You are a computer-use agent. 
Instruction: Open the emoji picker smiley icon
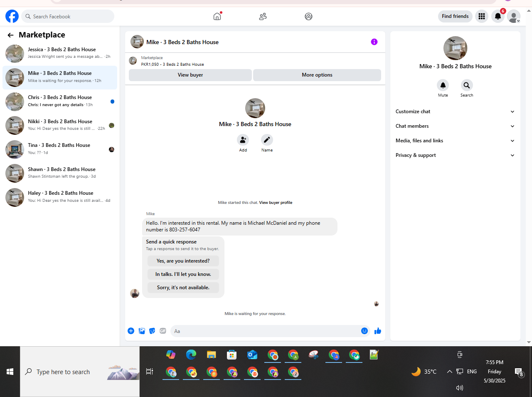365,331
